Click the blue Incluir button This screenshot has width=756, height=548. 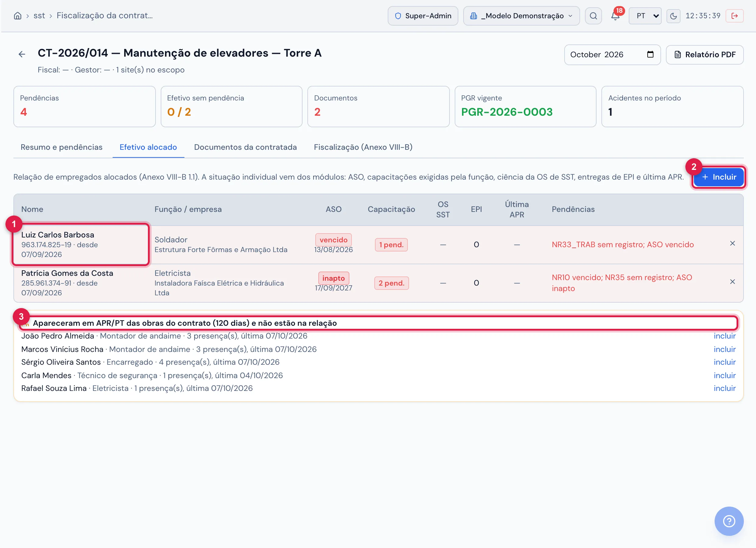pos(719,177)
